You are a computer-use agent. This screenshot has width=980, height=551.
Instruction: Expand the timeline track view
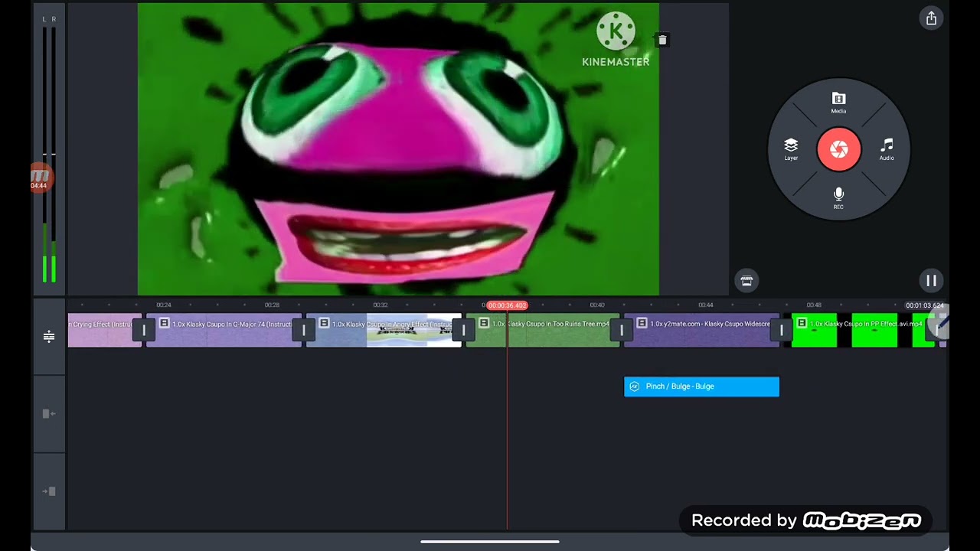pos(49,337)
